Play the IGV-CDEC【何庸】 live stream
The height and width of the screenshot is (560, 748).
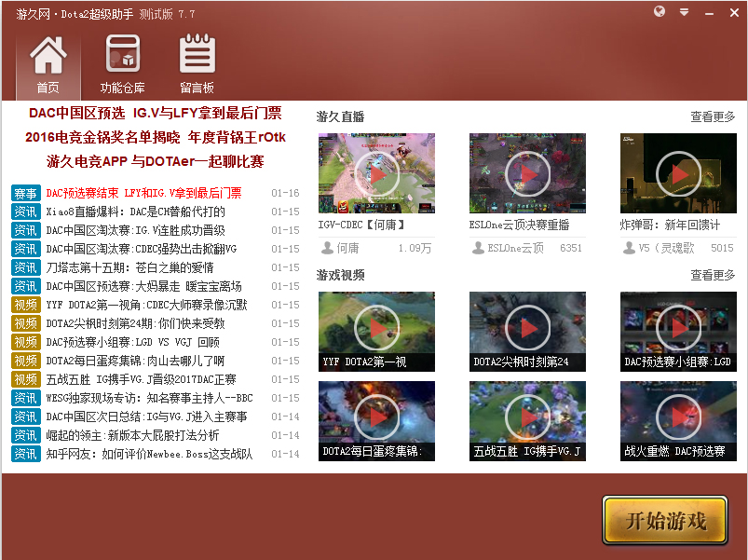click(376, 173)
